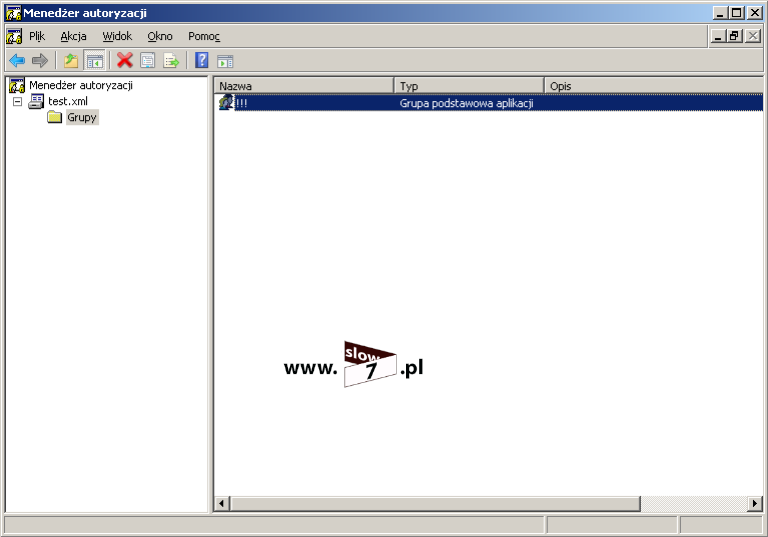
Task: Click 'Grupa podstawowa aplikacji' type cell
Action: 466,103
